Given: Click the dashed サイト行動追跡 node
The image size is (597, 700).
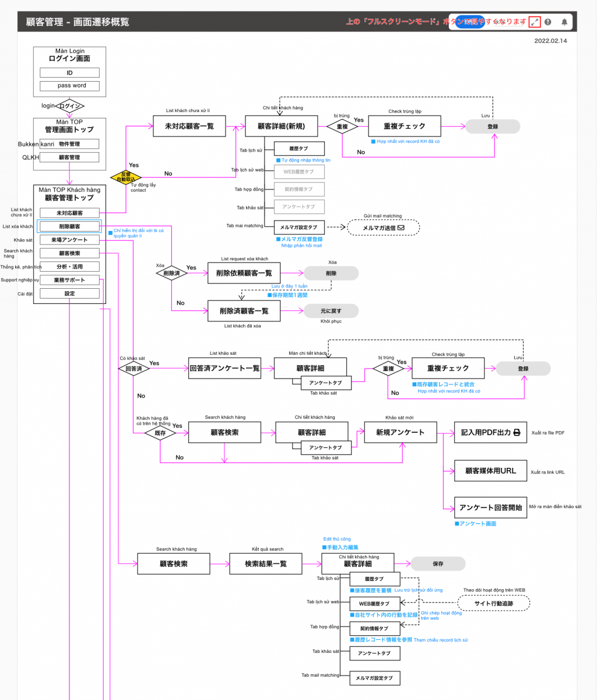Looking at the screenshot, I should [494, 603].
